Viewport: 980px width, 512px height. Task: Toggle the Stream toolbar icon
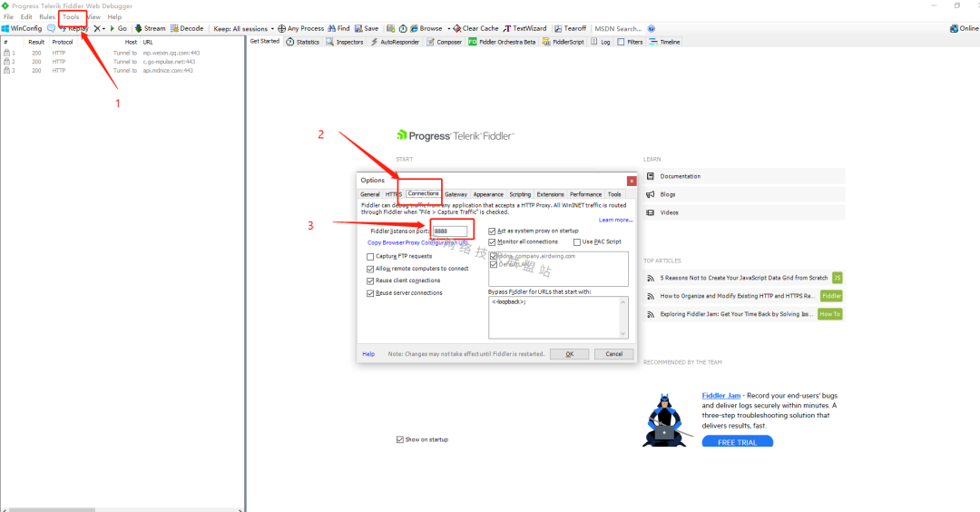[x=139, y=29]
